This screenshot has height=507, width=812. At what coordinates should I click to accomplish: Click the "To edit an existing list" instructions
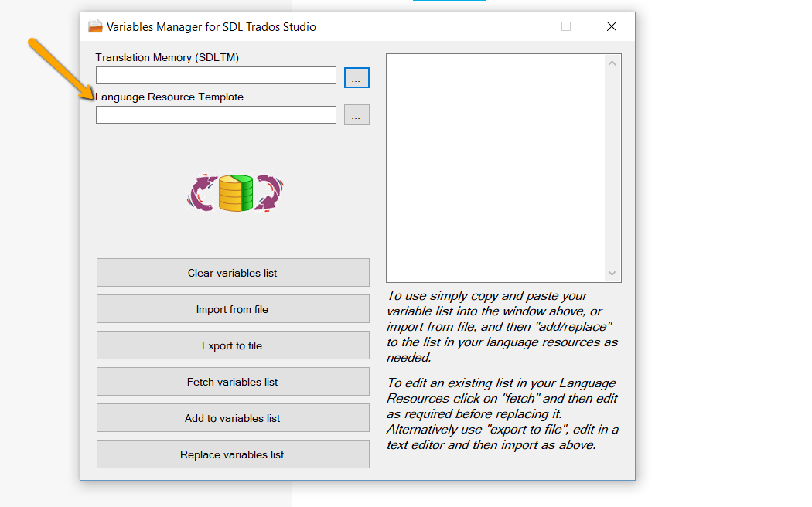(x=503, y=414)
